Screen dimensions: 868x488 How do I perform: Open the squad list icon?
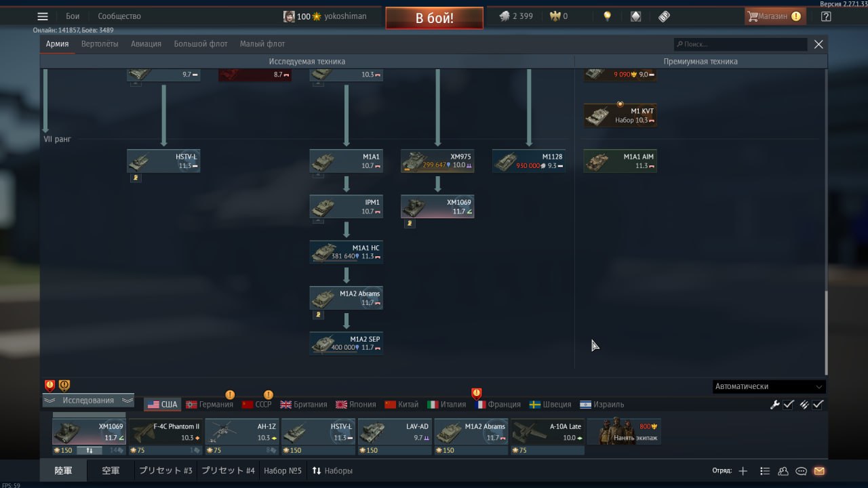[x=765, y=471]
